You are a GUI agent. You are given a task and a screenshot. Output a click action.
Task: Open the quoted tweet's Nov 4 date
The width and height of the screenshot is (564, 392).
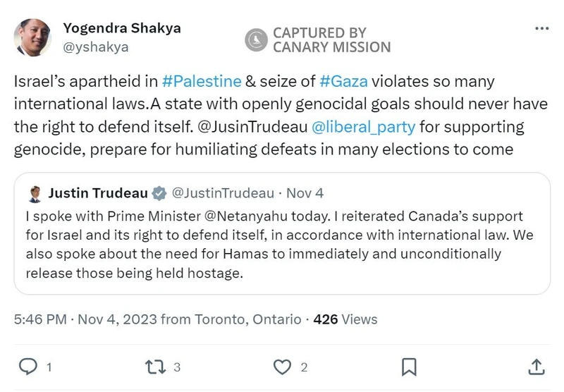305,193
